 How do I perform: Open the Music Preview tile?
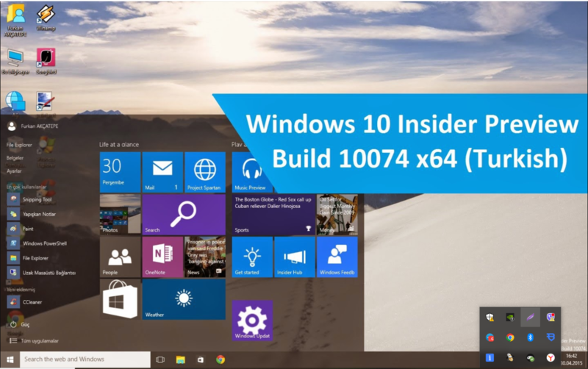coord(250,172)
